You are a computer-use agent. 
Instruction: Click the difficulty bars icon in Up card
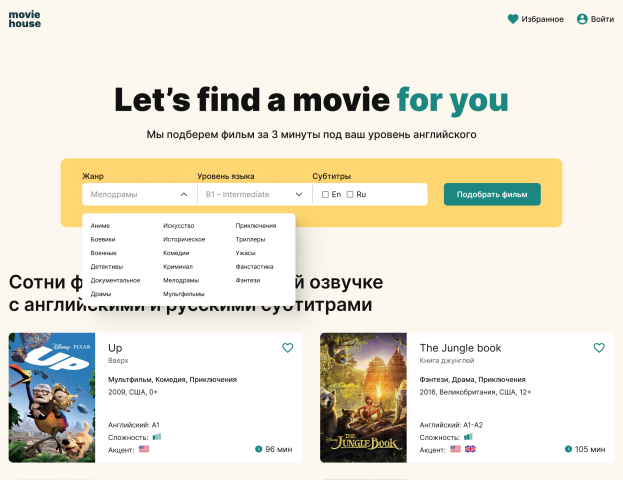pyautogui.click(x=157, y=437)
